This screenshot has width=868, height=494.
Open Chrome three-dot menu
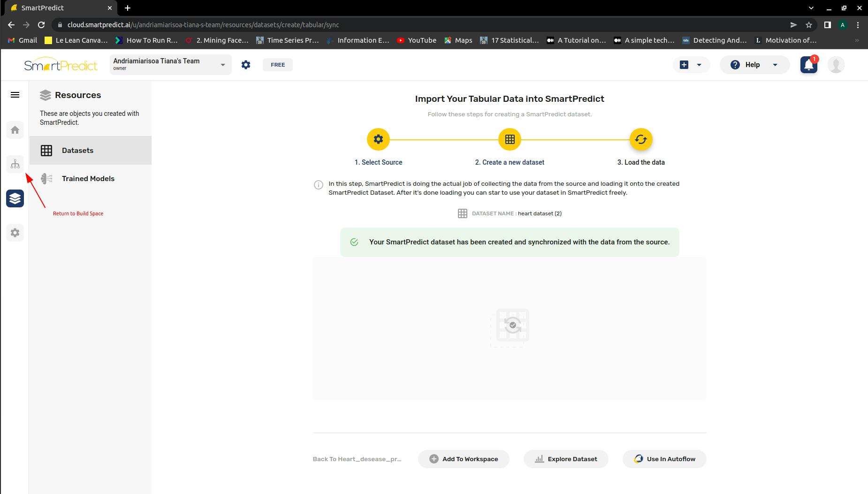(x=858, y=25)
